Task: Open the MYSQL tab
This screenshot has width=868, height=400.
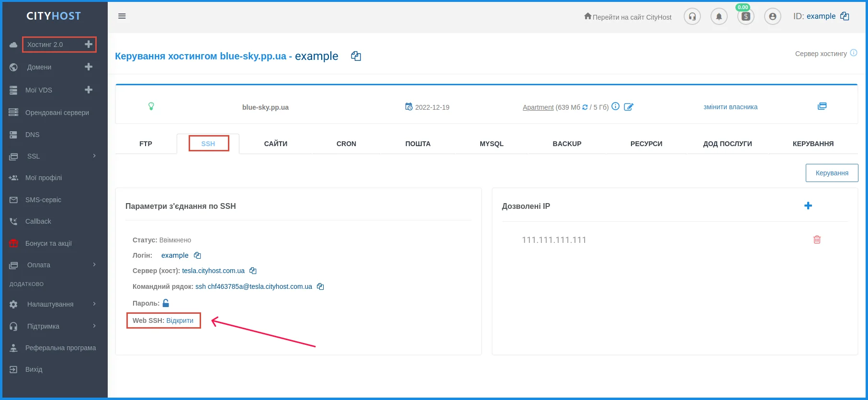Action: point(492,144)
